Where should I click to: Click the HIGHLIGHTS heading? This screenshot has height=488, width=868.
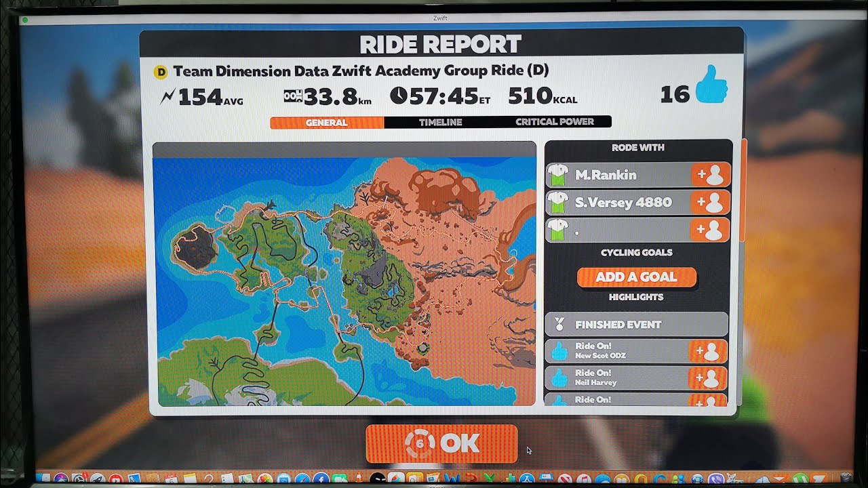636,298
